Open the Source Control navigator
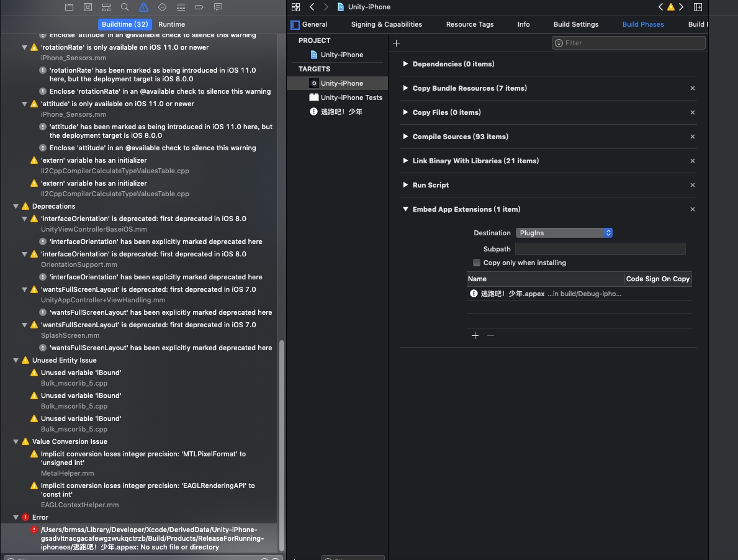 [x=88, y=7]
